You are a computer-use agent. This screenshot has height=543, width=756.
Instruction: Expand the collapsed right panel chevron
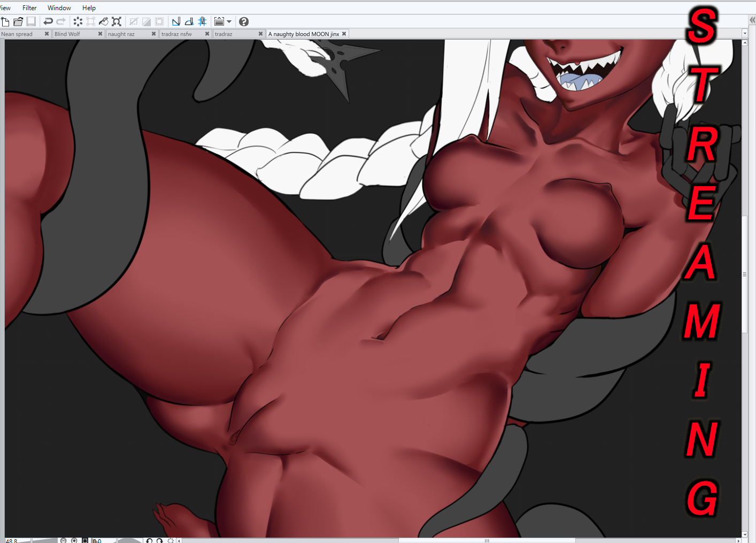[x=752, y=20]
